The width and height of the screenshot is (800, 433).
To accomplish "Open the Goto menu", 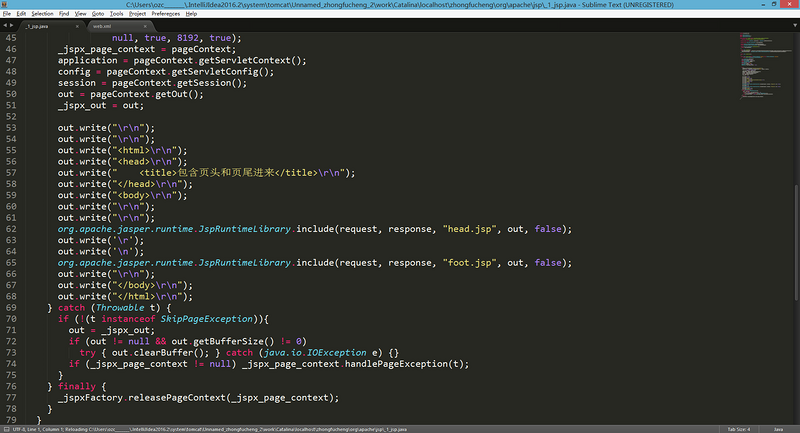I will coord(97,14).
